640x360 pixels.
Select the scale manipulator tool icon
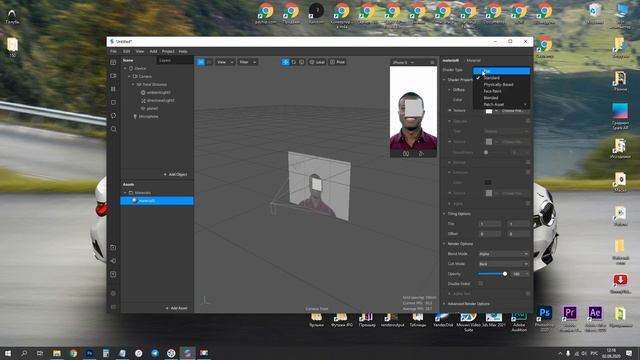coord(302,62)
